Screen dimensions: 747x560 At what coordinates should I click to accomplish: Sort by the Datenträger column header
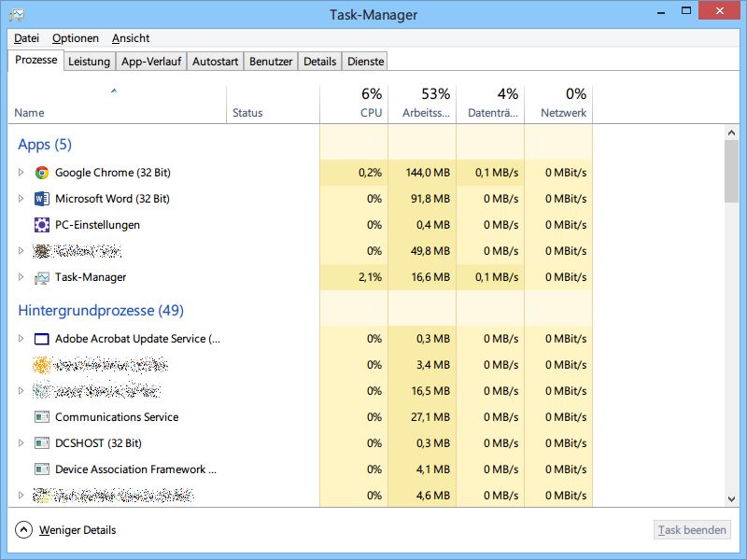490,105
